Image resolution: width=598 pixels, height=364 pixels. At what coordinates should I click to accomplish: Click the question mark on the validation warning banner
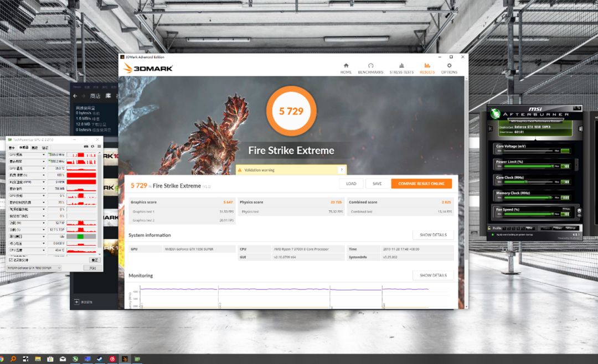[342, 170]
